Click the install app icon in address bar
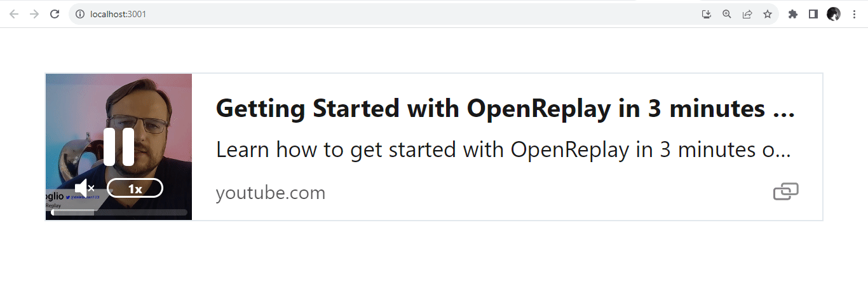Image resolution: width=868 pixels, height=302 pixels. pos(707,14)
